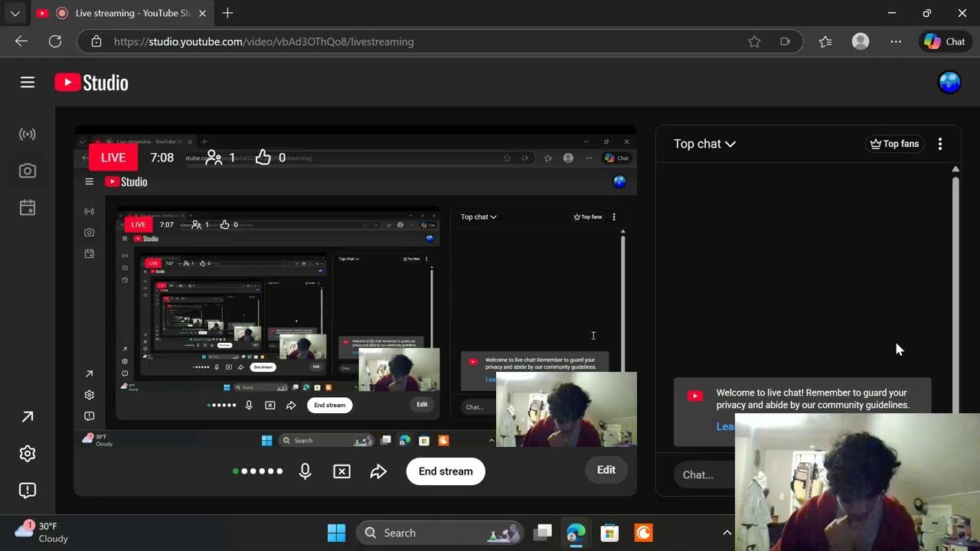Image resolution: width=980 pixels, height=551 pixels.
Task: Open the Windows Start menu
Action: (x=336, y=533)
